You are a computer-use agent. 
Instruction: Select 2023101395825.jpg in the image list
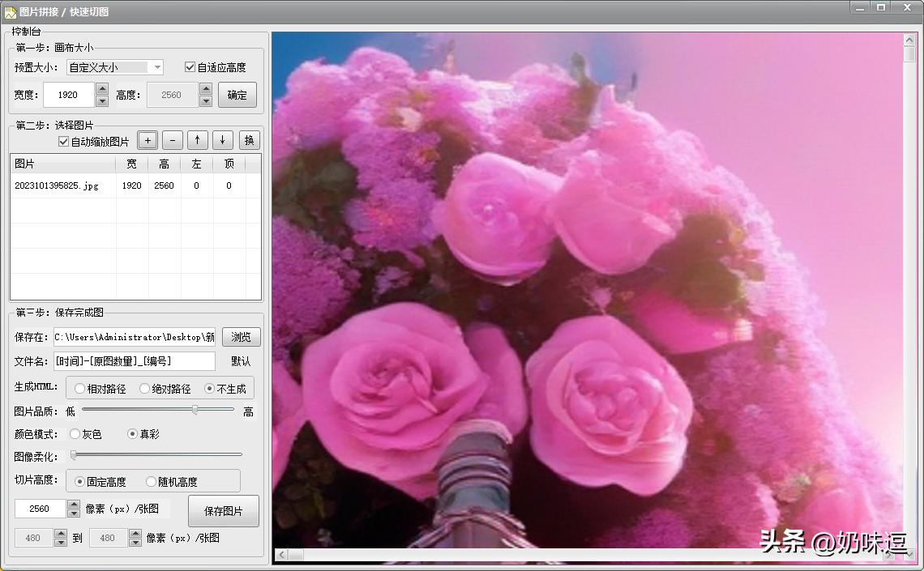pos(57,185)
